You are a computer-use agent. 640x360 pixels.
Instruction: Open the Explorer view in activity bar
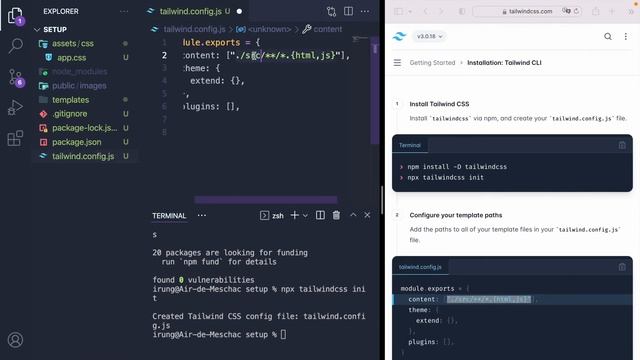coord(15,16)
